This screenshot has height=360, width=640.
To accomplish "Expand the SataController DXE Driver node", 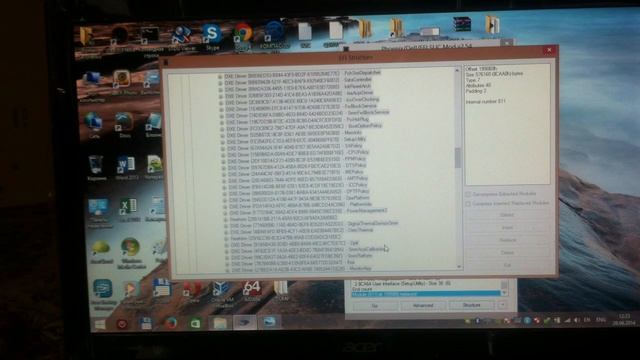I will pyautogui.click(x=220, y=83).
